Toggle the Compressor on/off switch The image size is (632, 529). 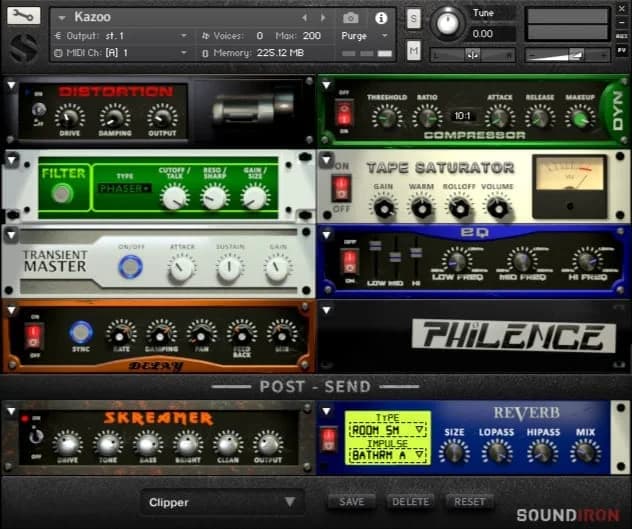[x=344, y=114]
